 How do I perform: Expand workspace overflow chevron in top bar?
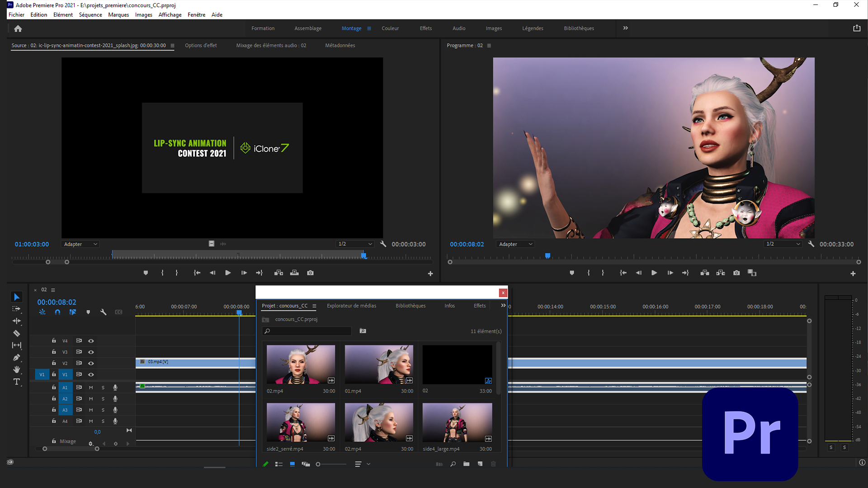point(626,28)
